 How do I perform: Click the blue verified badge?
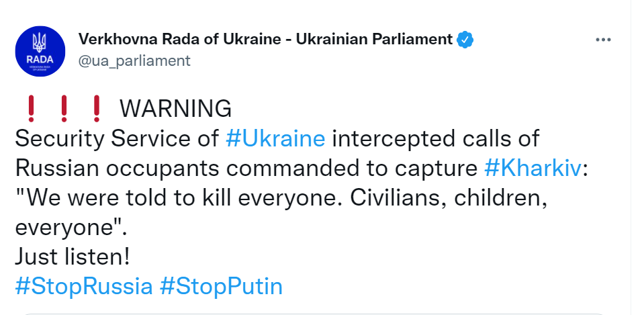(465, 39)
